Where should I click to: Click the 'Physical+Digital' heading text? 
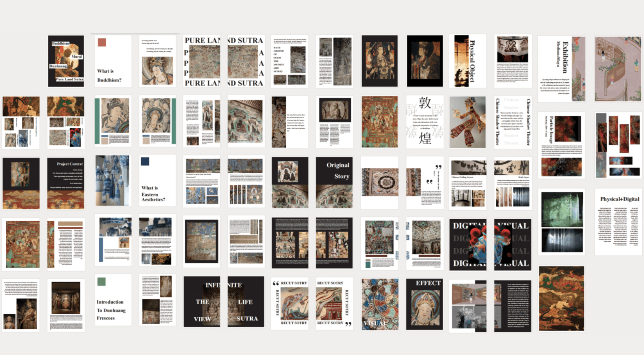(x=620, y=199)
